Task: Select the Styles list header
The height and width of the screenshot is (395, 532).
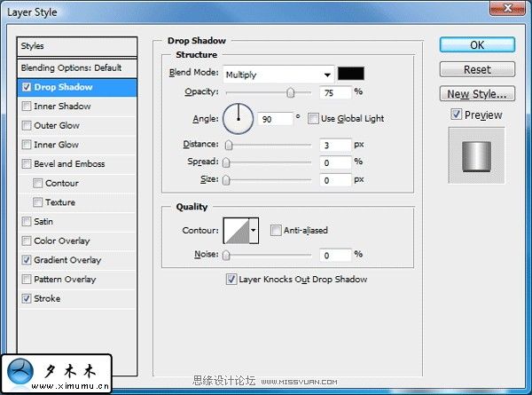Action: [77, 46]
